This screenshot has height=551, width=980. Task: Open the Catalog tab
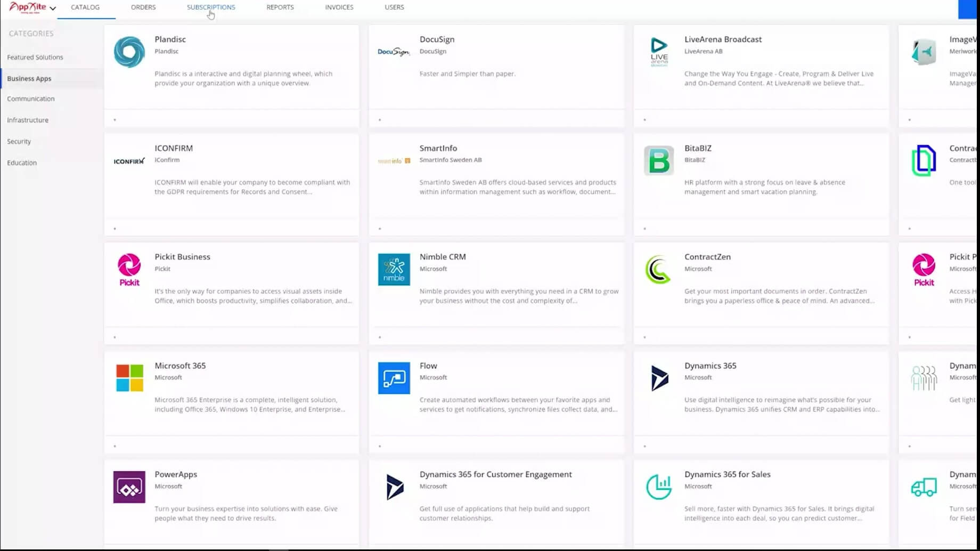pos(85,7)
